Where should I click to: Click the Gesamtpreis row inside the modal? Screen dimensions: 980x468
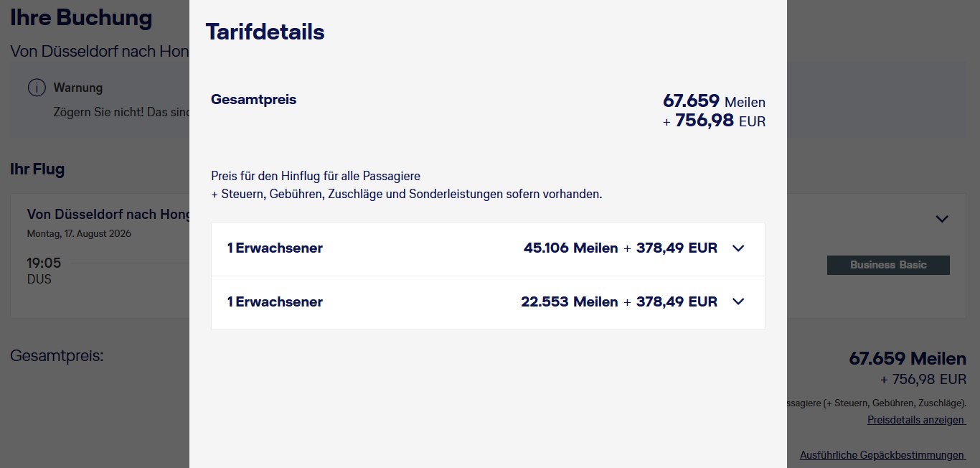[253, 100]
